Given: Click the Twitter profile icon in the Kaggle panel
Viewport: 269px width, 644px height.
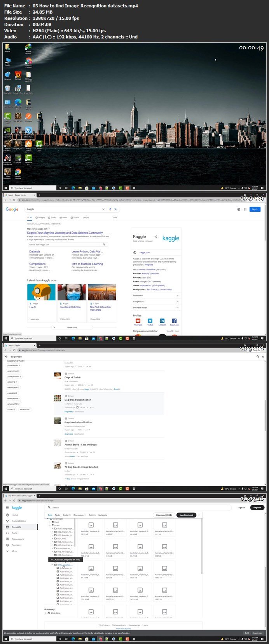Looking at the screenshot, I should (x=150, y=322).
